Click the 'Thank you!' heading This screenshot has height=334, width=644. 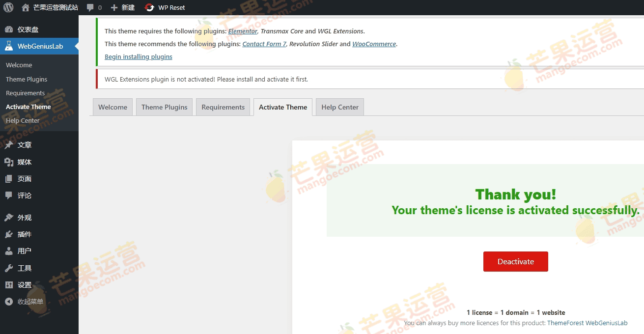[x=516, y=195]
